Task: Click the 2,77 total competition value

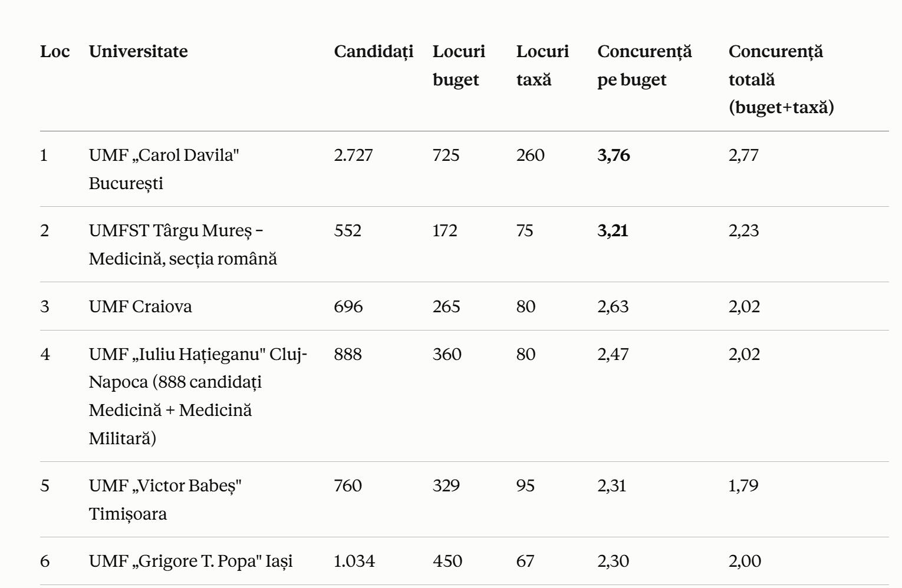Action: click(x=743, y=155)
